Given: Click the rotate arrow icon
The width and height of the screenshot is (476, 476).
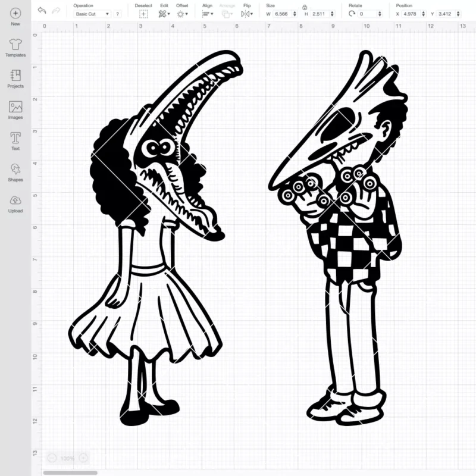Looking at the screenshot, I should click(352, 14).
